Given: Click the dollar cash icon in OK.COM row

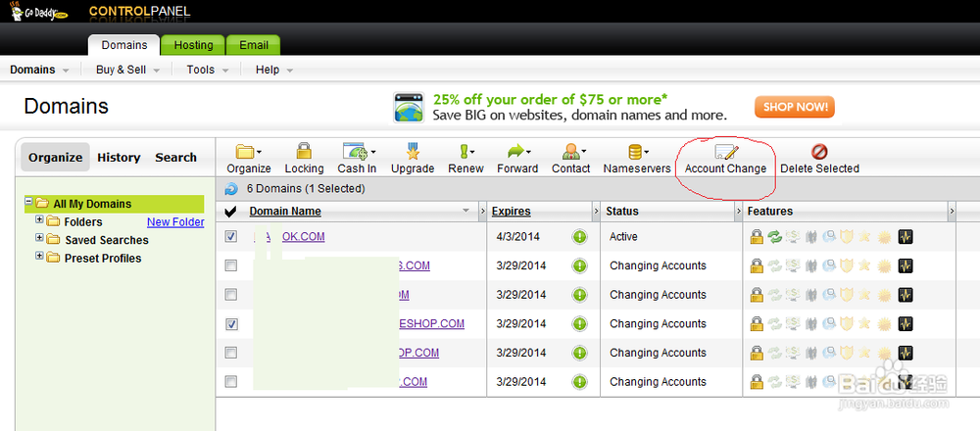Looking at the screenshot, I should pos(793,237).
